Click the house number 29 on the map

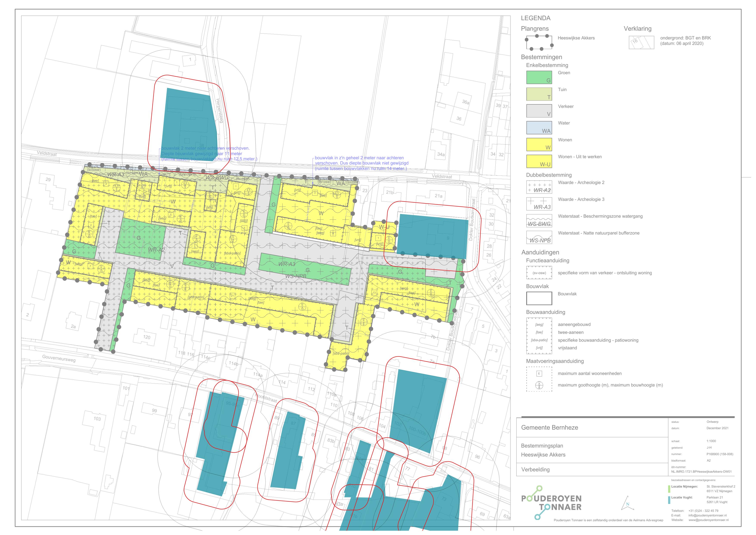click(x=48, y=179)
